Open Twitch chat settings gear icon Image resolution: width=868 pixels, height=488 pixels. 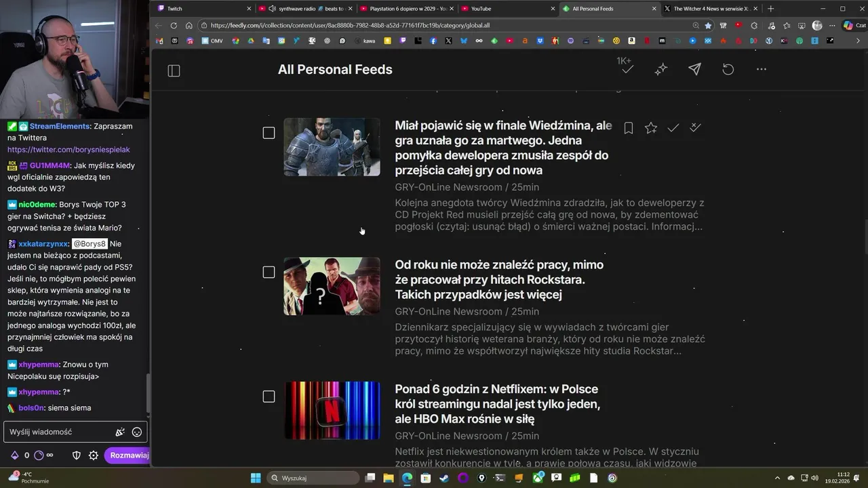click(x=94, y=455)
